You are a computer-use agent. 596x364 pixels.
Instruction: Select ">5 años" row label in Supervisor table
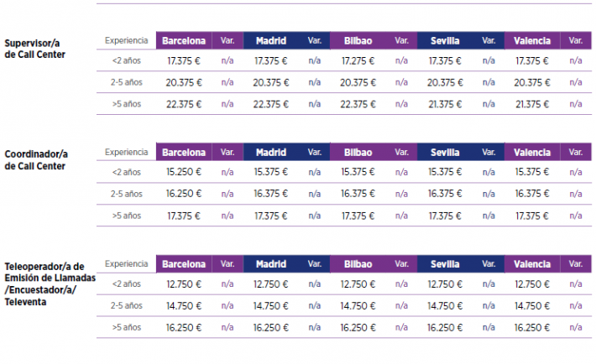(127, 104)
